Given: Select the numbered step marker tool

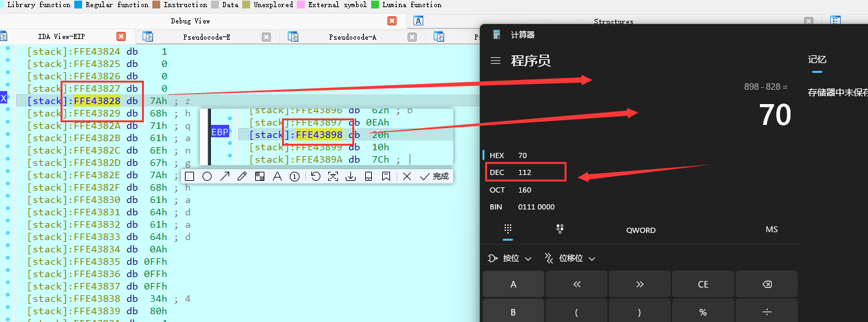Looking at the screenshot, I should (x=294, y=176).
